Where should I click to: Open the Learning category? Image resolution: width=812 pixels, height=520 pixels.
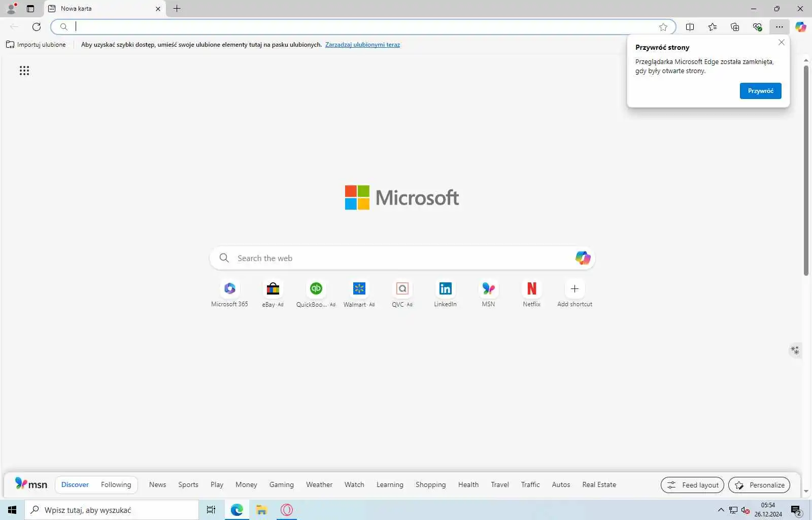[x=390, y=484]
